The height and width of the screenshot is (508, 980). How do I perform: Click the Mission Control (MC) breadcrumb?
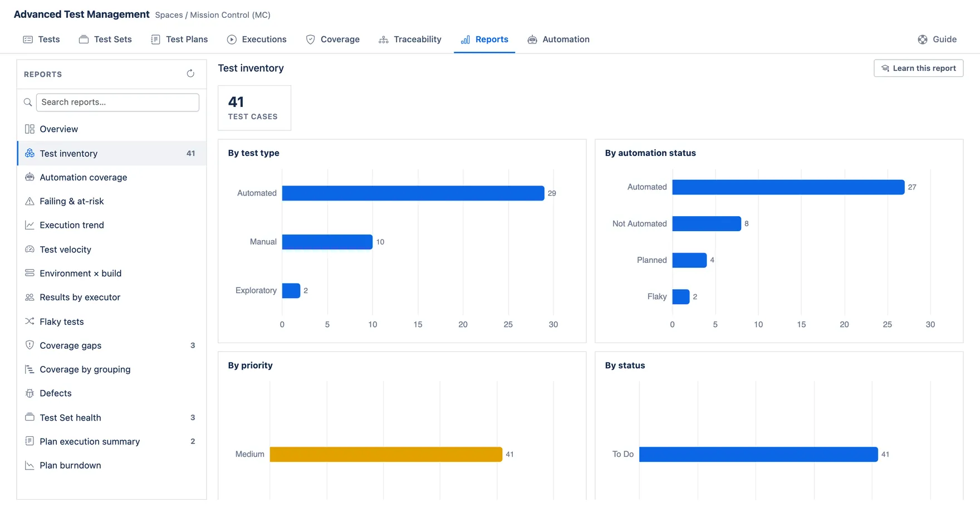230,15
